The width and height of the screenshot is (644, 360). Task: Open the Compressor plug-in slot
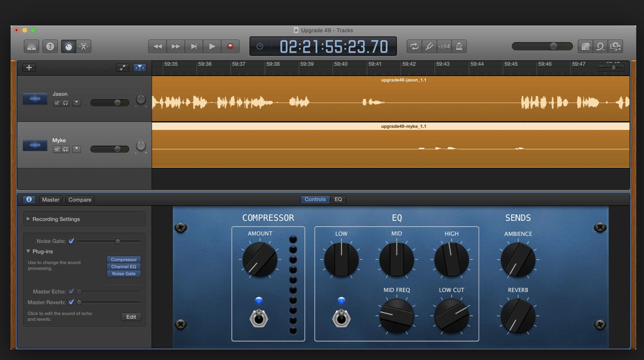tap(124, 260)
